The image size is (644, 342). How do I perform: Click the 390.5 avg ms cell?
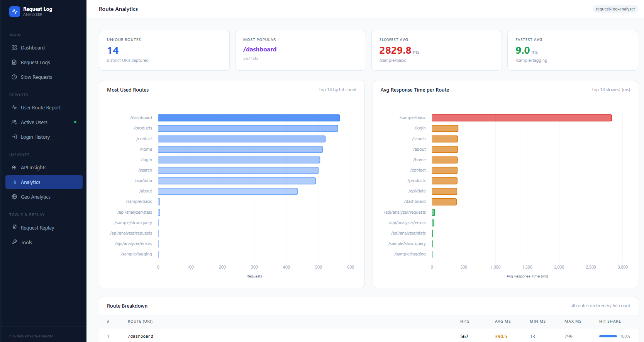pyautogui.click(x=501, y=337)
